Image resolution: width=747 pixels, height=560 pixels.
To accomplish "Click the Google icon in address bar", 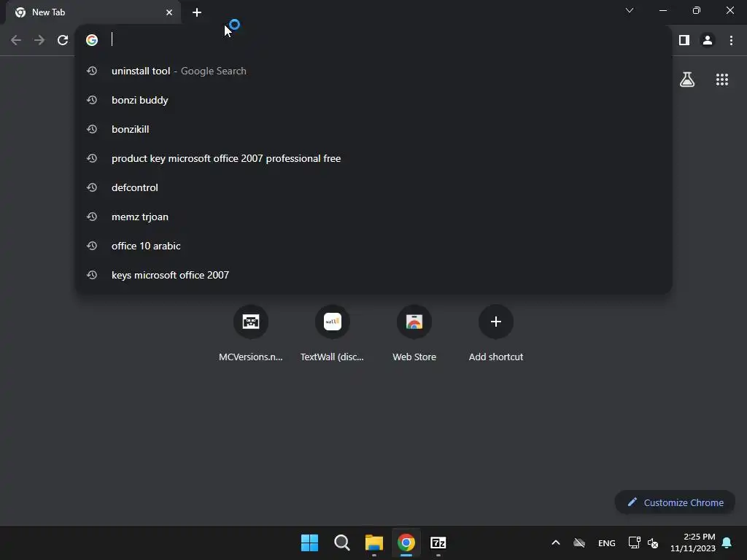I will point(92,40).
